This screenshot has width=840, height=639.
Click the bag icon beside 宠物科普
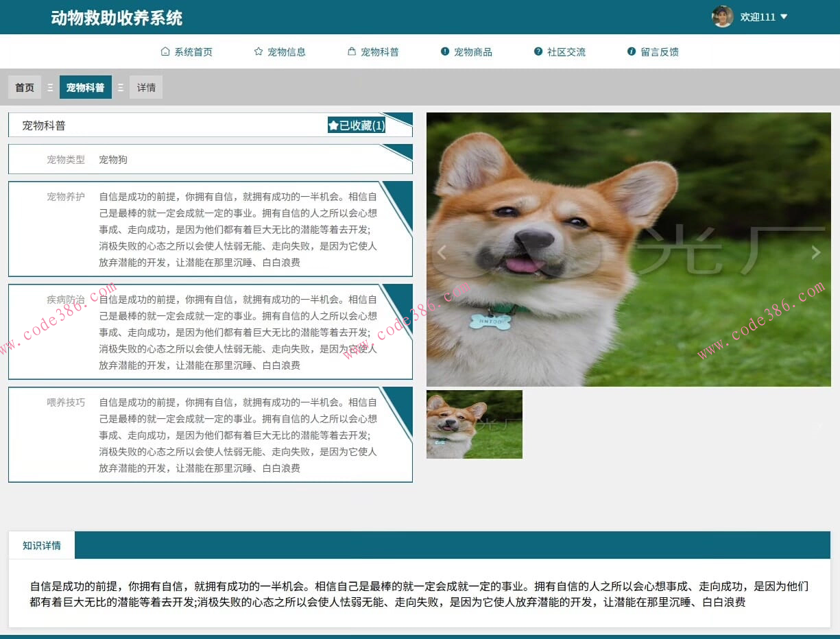click(352, 51)
